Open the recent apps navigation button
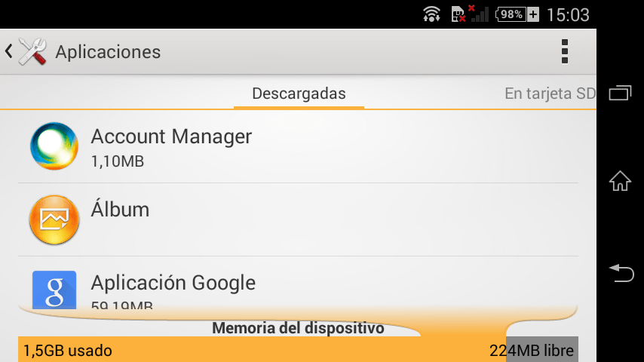The height and width of the screenshot is (362, 644). pos(620,93)
